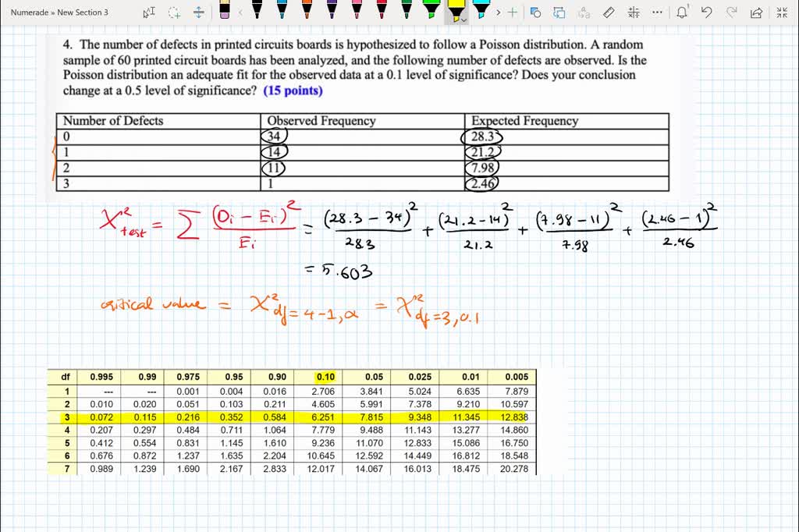The width and height of the screenshot is (799, 532).
Task: Click the Ink to Shape icon
Action: coord(535,12)
